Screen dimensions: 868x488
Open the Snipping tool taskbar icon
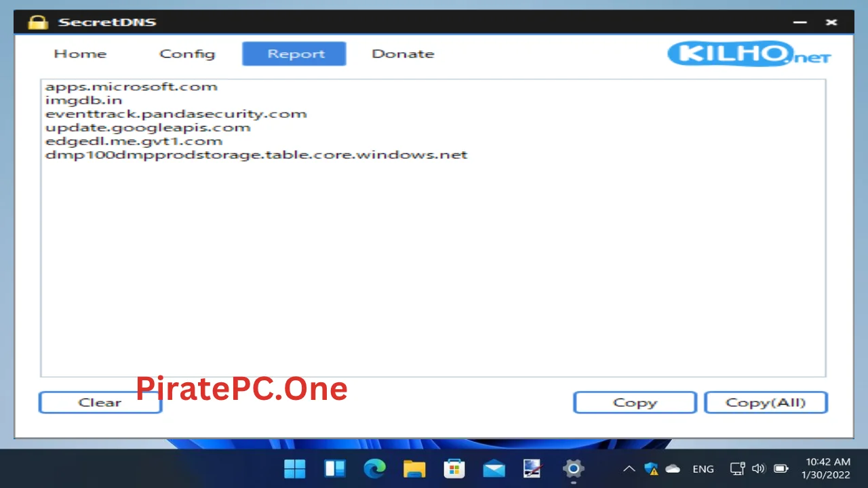(533, 468)
